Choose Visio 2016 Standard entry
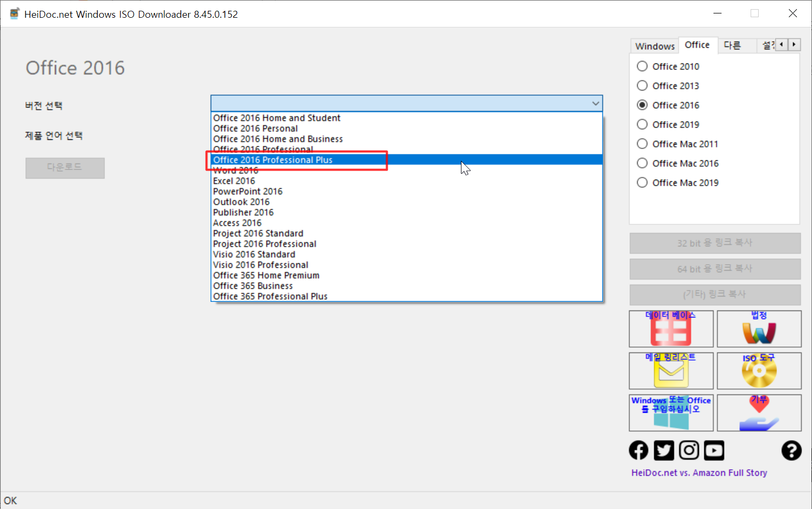 [x=407, y=254]
